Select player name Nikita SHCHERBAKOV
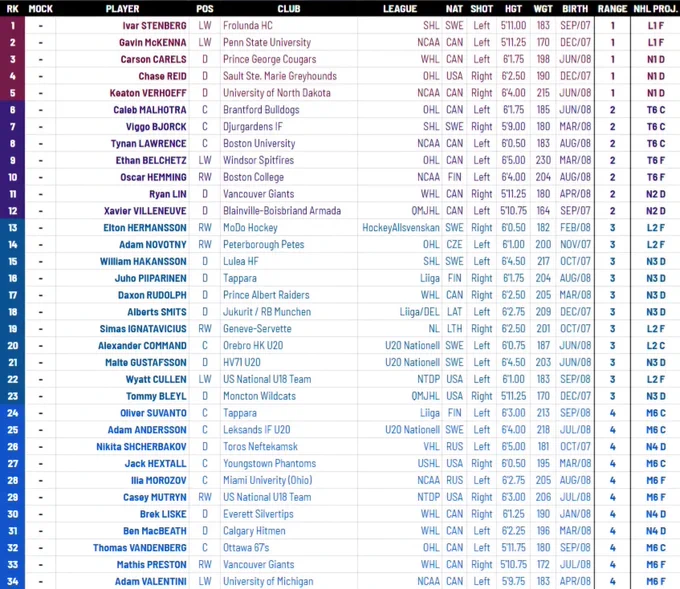680x589 pixels. (x=141, y=447)
